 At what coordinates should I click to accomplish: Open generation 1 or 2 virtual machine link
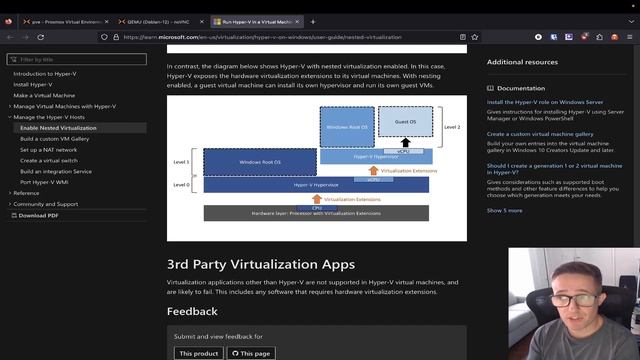(554, 169)
